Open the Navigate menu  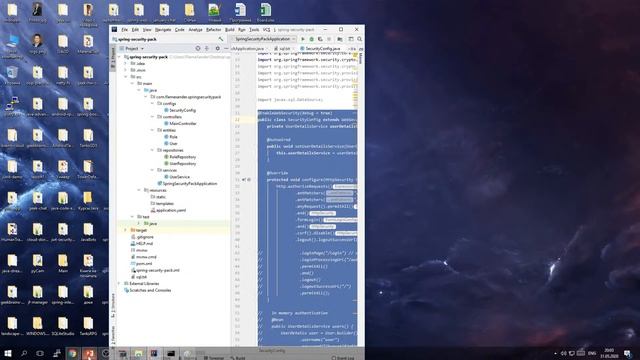[x=163, y=30]
